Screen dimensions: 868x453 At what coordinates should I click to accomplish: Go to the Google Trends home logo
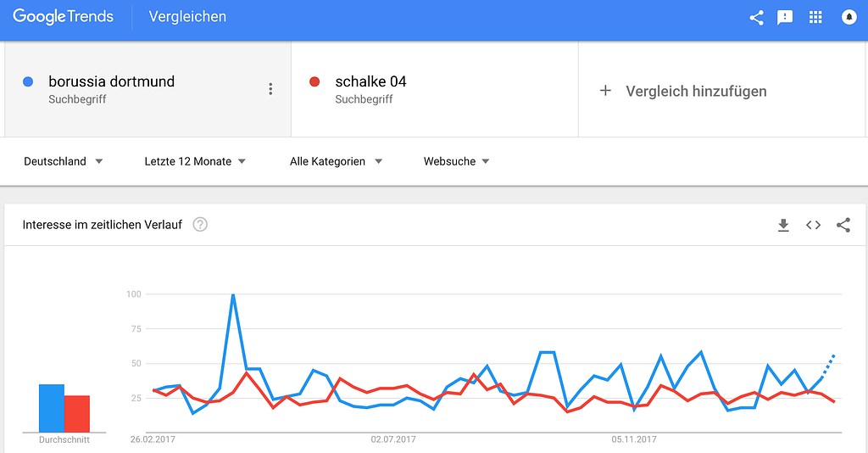(63, 17)
